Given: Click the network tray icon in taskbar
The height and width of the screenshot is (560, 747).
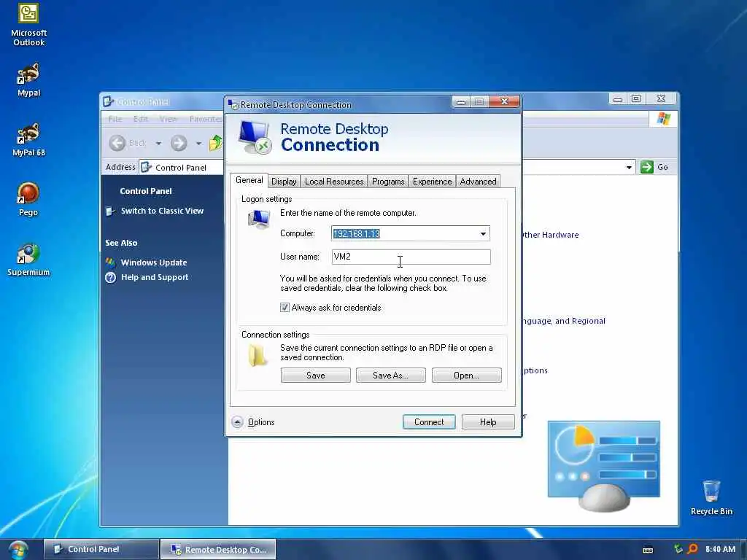Looking at the screenshot, I should click(x=678, y=549).
